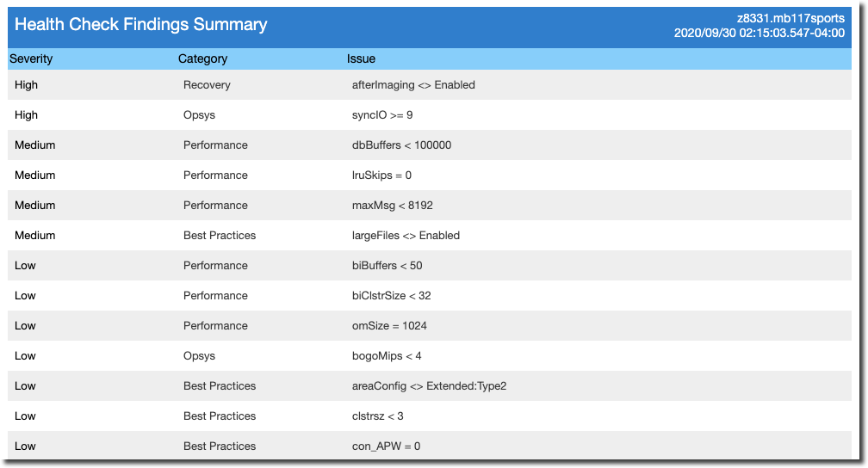Click the z8331.mb117sports database name
Image resolution: width=868 pixels, height=468 pixels.
[790, 18]
